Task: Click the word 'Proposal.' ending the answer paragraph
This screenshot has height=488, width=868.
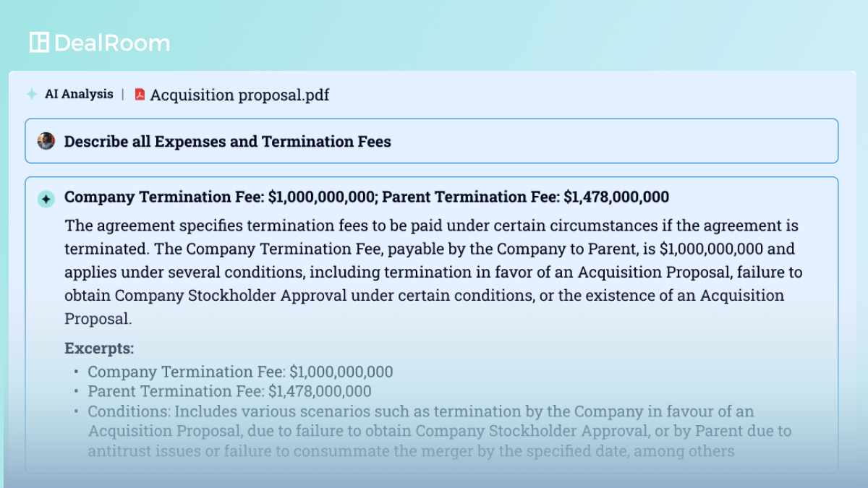Action: click(98, 319)
